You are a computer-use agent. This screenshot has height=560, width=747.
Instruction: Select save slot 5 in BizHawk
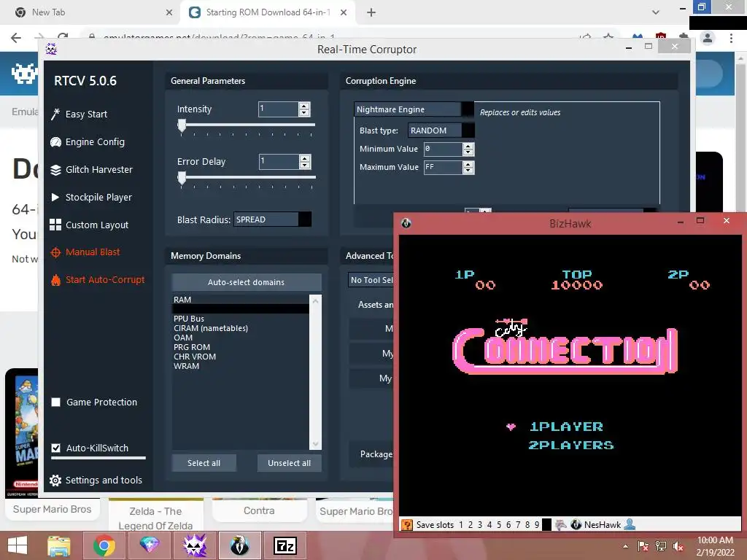pyautogui.click(x=499, y=525)
